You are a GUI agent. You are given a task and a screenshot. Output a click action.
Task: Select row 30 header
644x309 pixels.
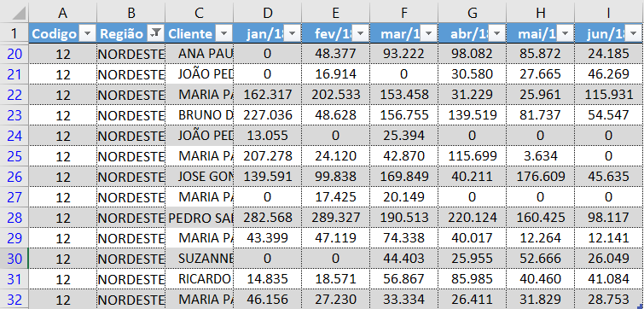tap(15, 259)
